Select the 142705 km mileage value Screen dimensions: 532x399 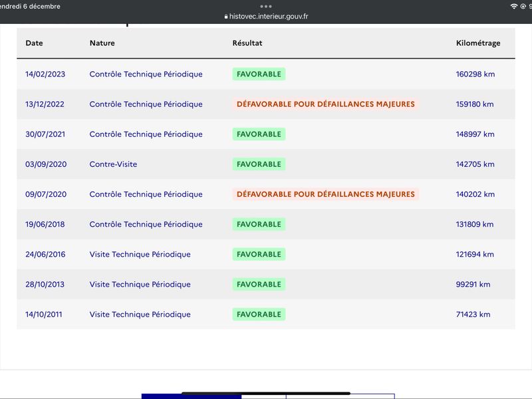(x=475, y=164)
